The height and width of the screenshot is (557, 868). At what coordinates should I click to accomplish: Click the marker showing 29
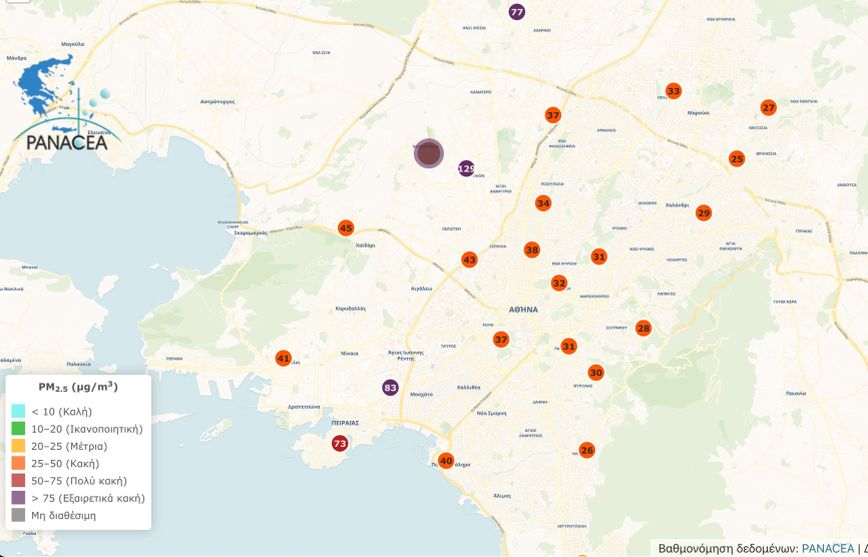703,213
